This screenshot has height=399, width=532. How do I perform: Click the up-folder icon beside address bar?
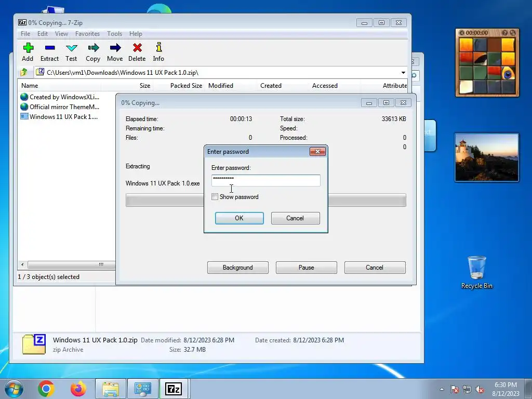pyautogui.click(x=24, y=72)
